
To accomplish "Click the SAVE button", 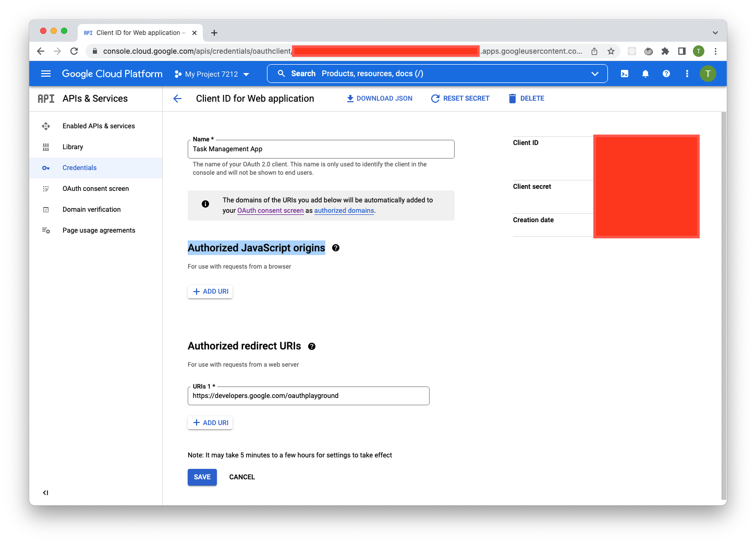I will click(x=202, y=477).
